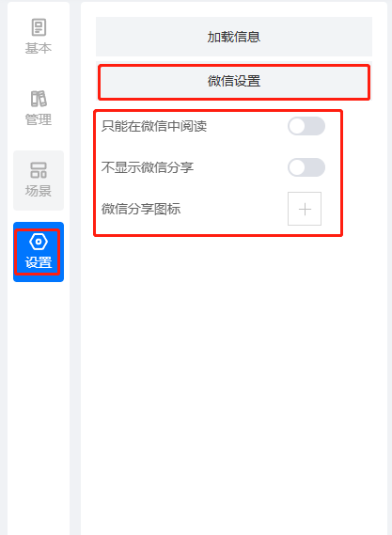Click the plus icon to add share image

(x=305, y=209)
